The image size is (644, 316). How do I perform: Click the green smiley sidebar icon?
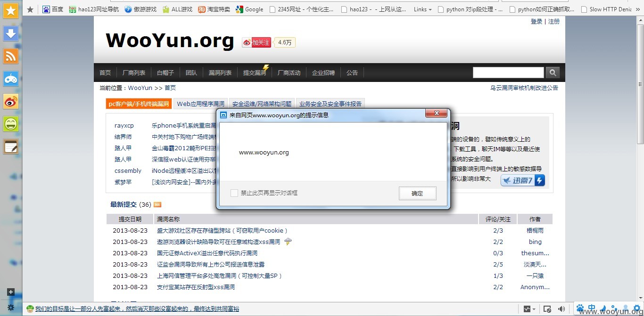pos(11,124)
